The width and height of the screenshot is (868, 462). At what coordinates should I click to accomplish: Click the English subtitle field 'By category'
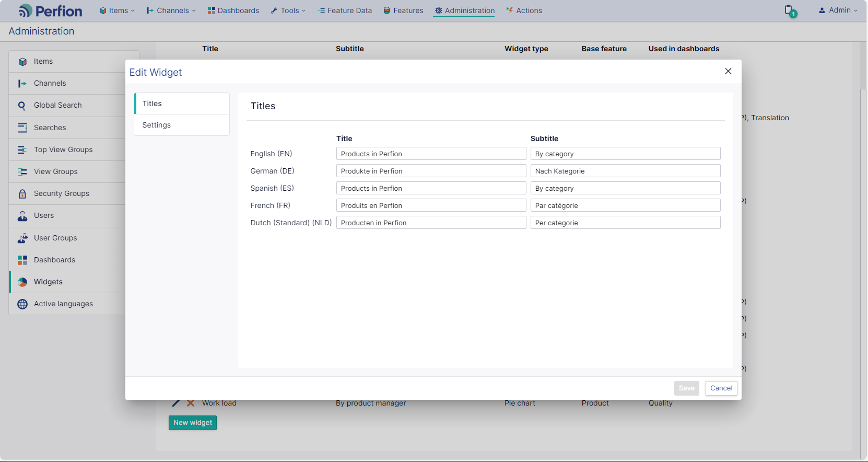625,154
